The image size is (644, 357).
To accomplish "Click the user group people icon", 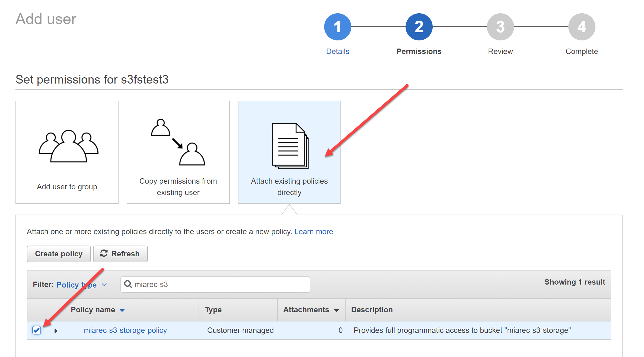I will 68,146.
